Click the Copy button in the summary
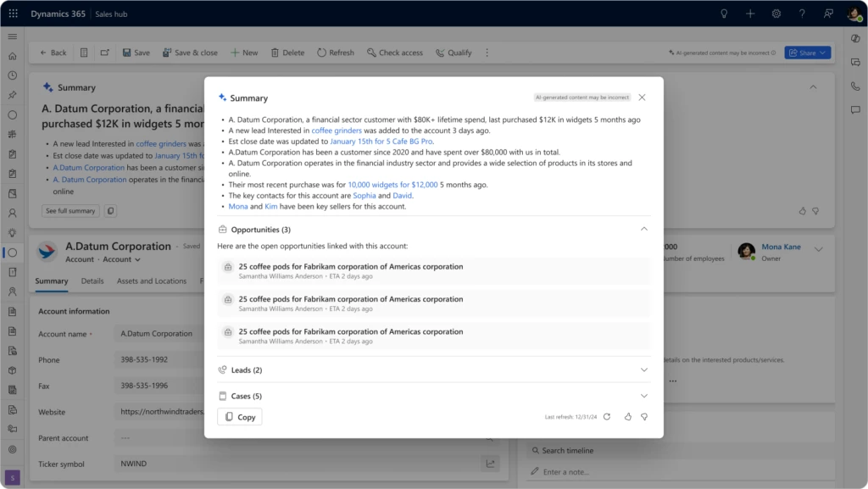 (239, 417)
